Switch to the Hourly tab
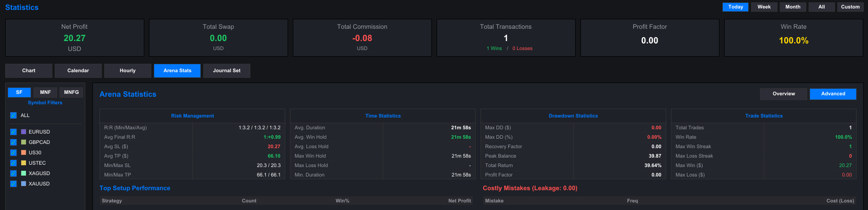This screenshot has width=868, height=210. tap(128, 71)
